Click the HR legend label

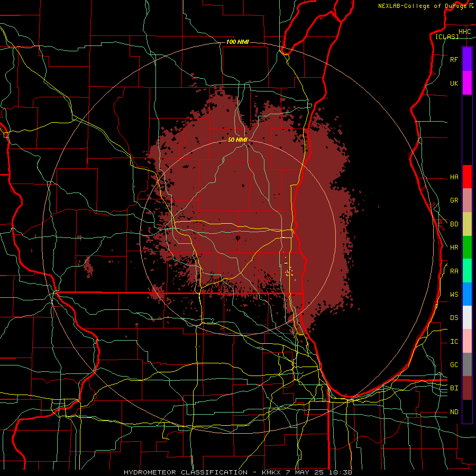[454, 248]
